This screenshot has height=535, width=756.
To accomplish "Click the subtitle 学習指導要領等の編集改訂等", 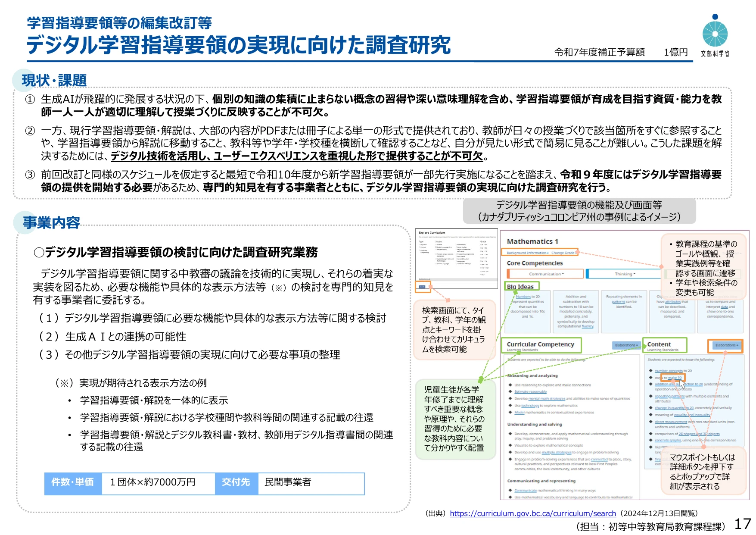I will (119, 23).
